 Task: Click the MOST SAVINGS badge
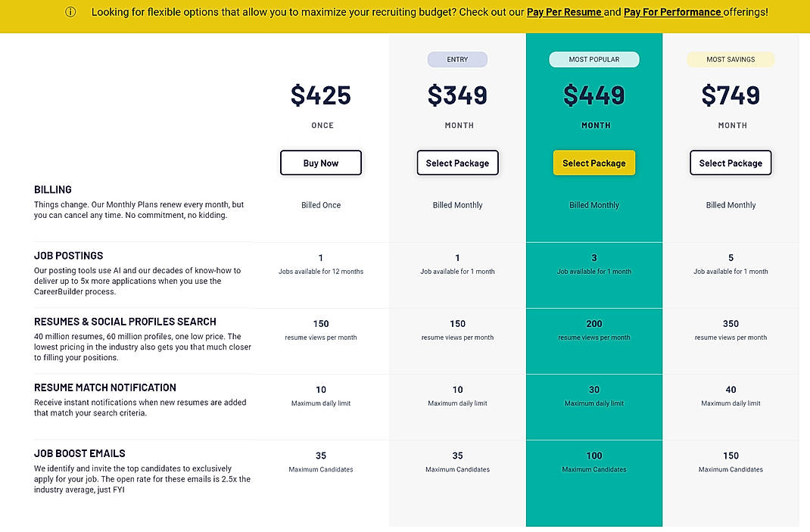pyautogui.click(x=731, y=59)
